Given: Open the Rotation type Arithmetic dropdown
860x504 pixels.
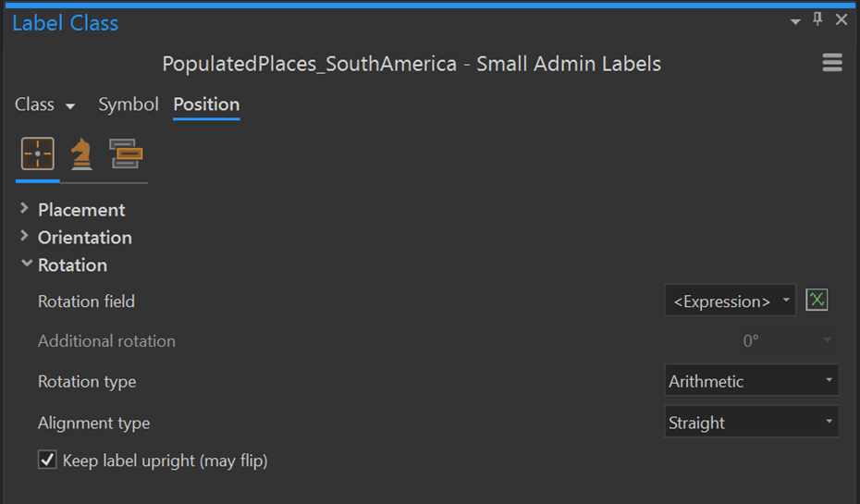Looking at the screenshot, I should click(x=751, y=381).
